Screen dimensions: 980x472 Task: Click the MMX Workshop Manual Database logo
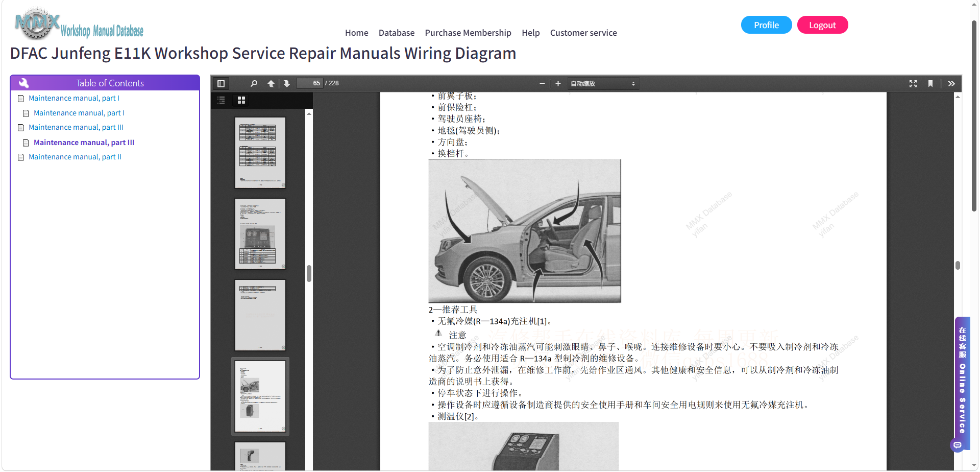tap(79, 24)
